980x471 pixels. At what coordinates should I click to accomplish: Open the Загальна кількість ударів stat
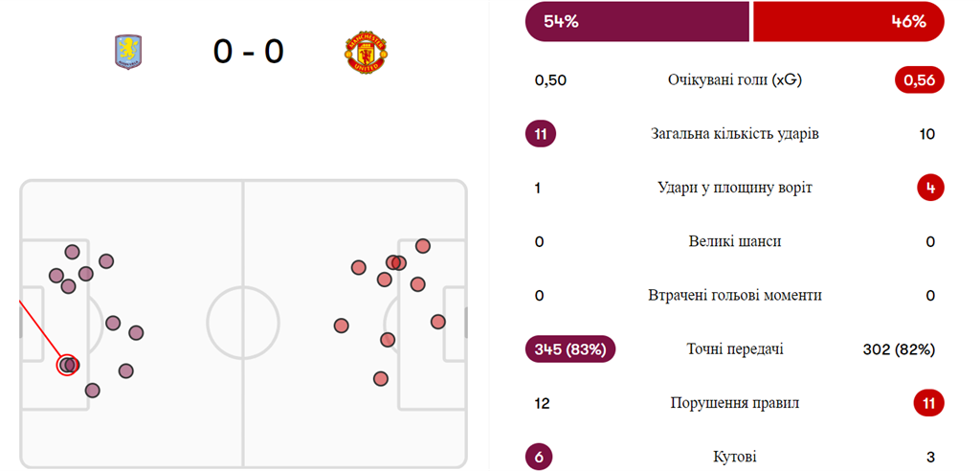click(734, 134)
